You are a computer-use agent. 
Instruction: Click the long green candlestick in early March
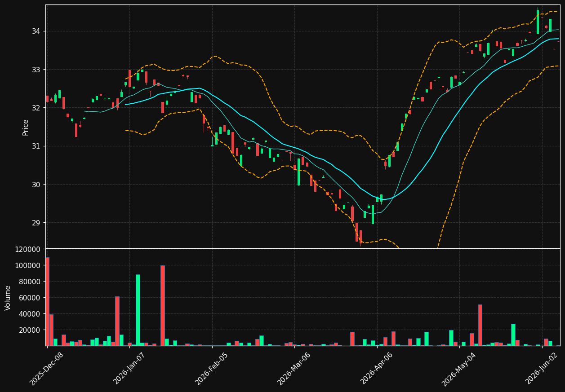298,172
